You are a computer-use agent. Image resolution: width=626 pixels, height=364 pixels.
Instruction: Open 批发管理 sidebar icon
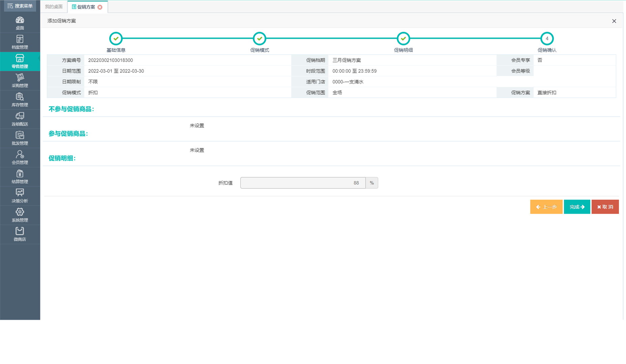pyautogui.click(x=20, y=138)
